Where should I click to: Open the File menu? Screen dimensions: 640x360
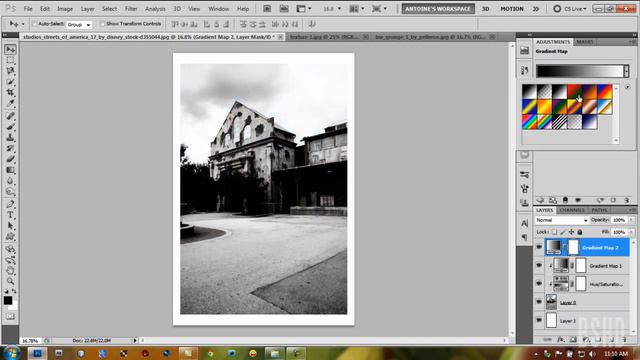28,9
